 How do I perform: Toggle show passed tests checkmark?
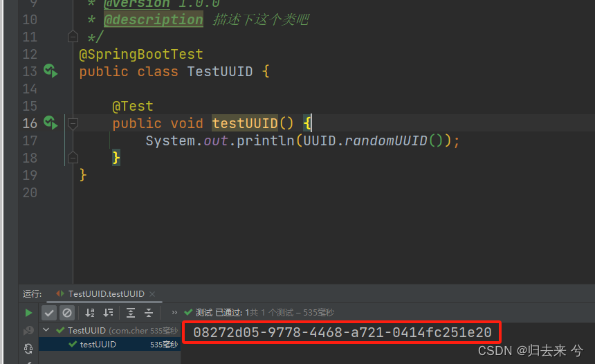point(49,313)
